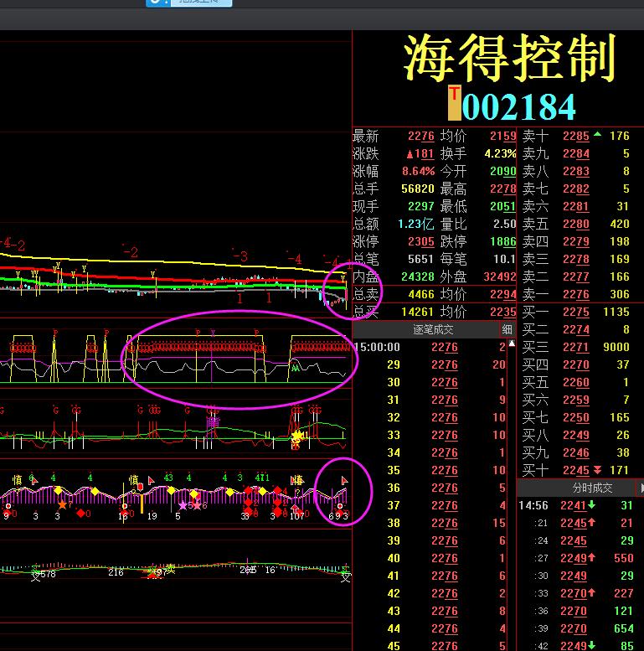Click the 总卖 均价 value 2294
The width and height of the screenshot is (644, 651).
click(x=503, y=294)
